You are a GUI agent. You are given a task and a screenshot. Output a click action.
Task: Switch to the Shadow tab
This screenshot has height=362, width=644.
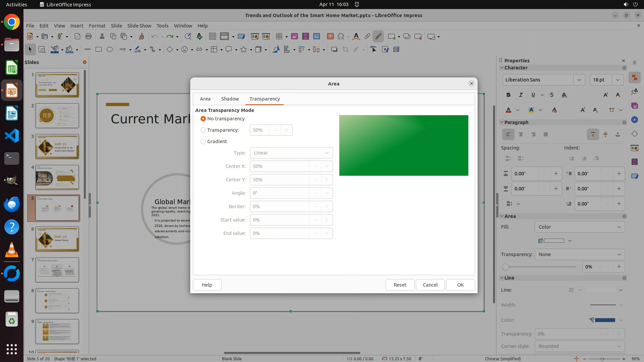point(230,99)
